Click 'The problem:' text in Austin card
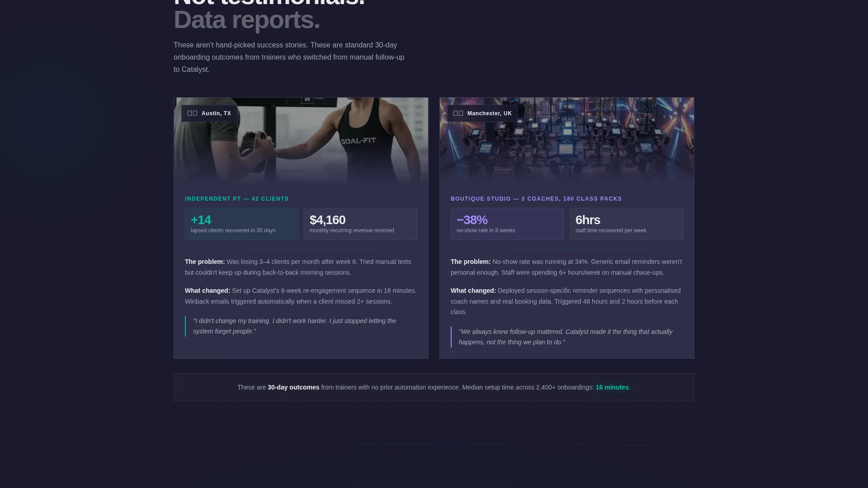 click(x=205, y=262)
